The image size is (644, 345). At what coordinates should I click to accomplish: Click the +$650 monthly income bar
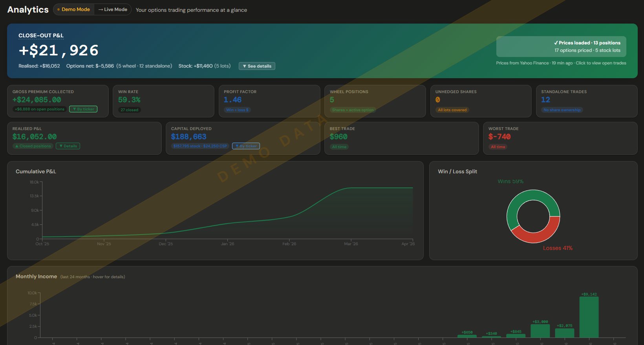coord(467,336)
